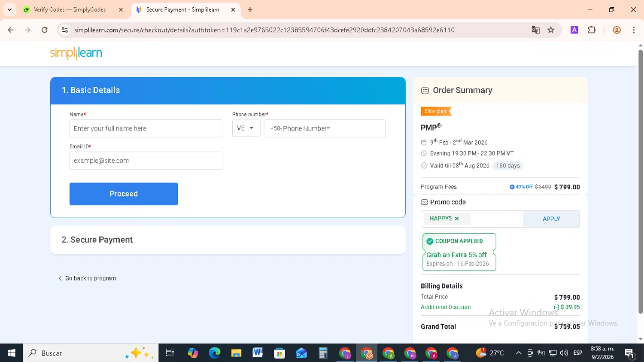Open the Chrome profile icon

617,30
